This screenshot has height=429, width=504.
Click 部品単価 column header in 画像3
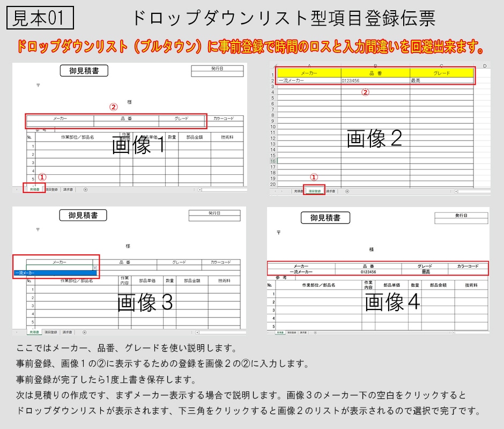tap(147, 281)
